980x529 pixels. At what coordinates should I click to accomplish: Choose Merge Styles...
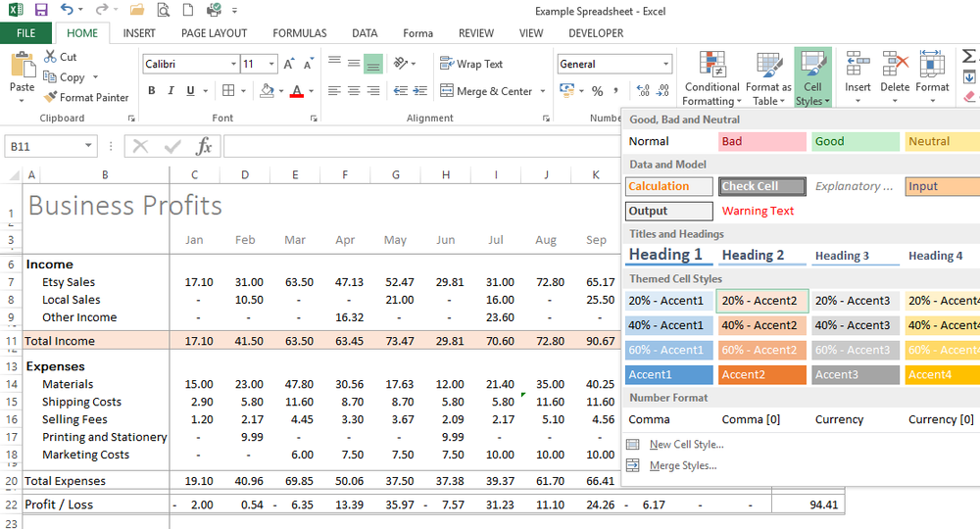pos(672,466)
